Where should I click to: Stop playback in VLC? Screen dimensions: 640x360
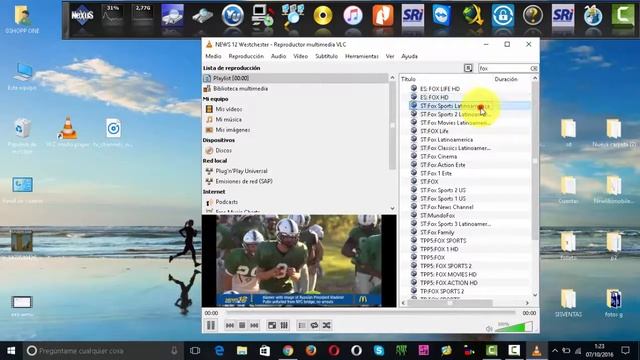[x=242, y=325]
